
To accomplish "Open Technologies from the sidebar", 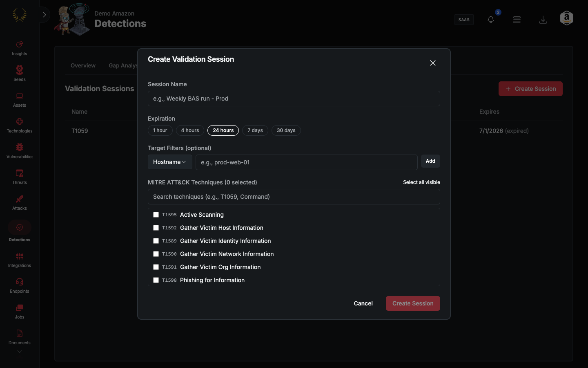I will (20, 126).
